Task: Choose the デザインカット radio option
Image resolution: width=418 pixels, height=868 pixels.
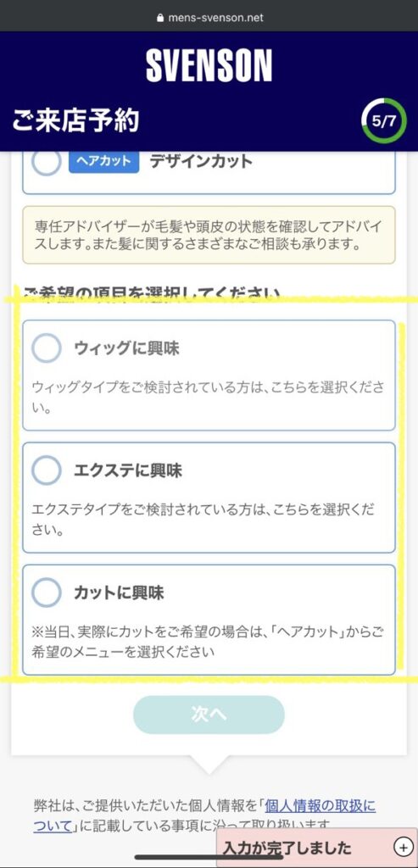Action: tap(46, 162)
